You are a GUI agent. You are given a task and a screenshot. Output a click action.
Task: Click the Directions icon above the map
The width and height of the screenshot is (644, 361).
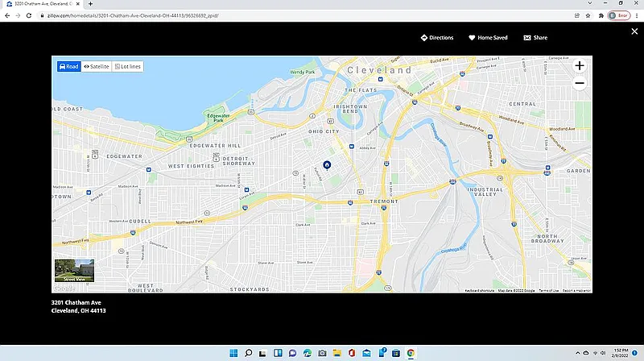click(424, 38)
